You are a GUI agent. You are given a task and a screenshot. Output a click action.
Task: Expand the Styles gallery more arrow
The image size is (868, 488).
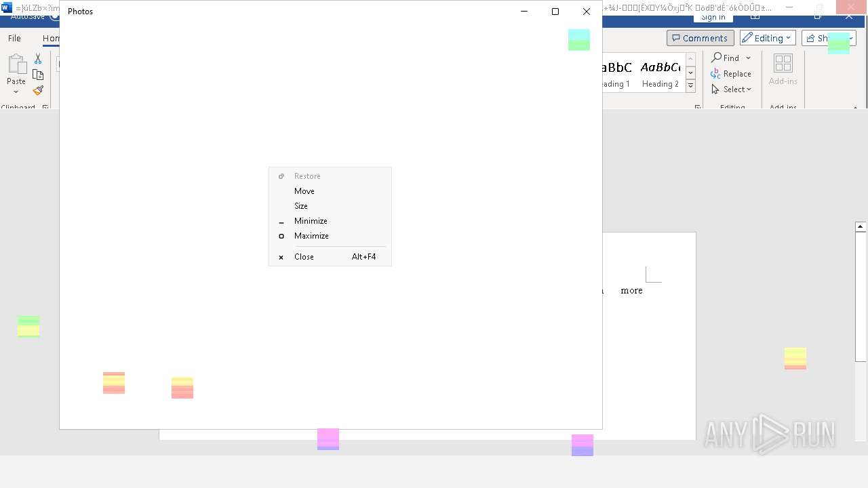pos(690,85)
